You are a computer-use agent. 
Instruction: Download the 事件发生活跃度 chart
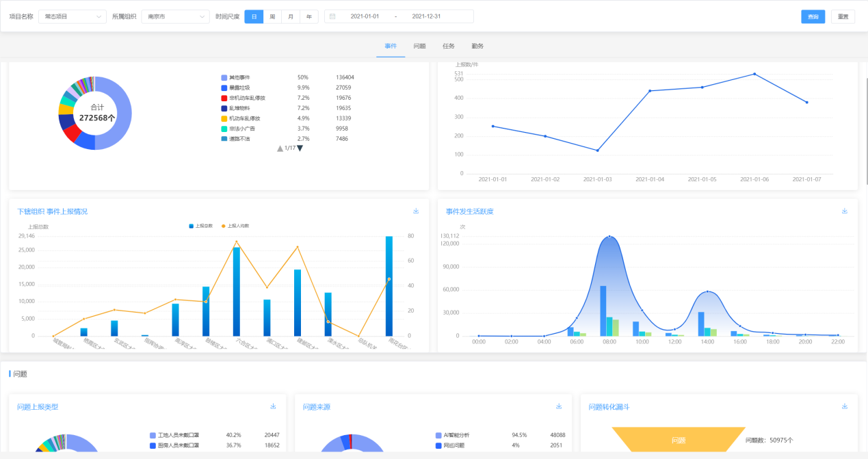(845, 211)
